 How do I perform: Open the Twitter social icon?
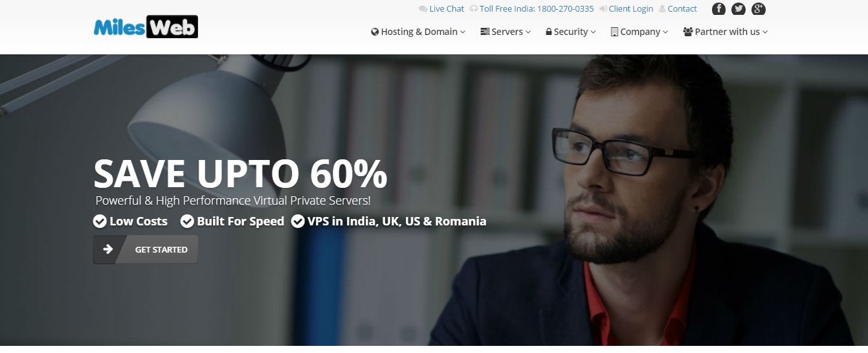739,9
